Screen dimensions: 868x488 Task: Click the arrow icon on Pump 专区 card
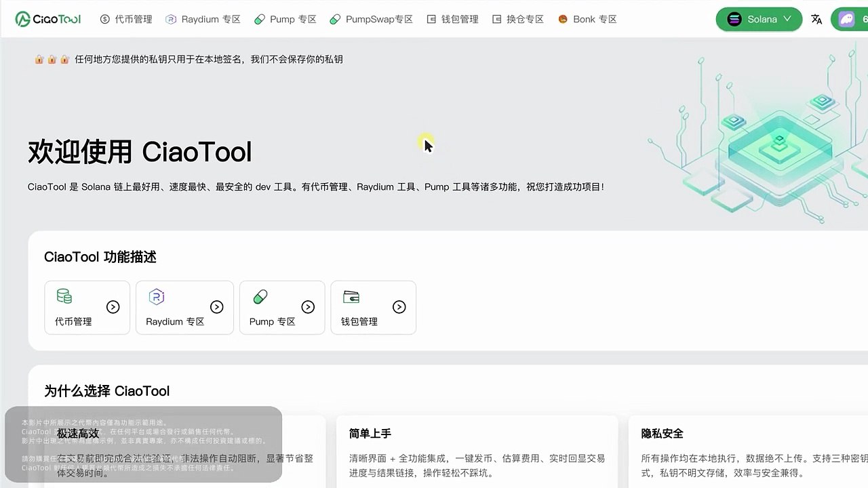coord(308,307)
